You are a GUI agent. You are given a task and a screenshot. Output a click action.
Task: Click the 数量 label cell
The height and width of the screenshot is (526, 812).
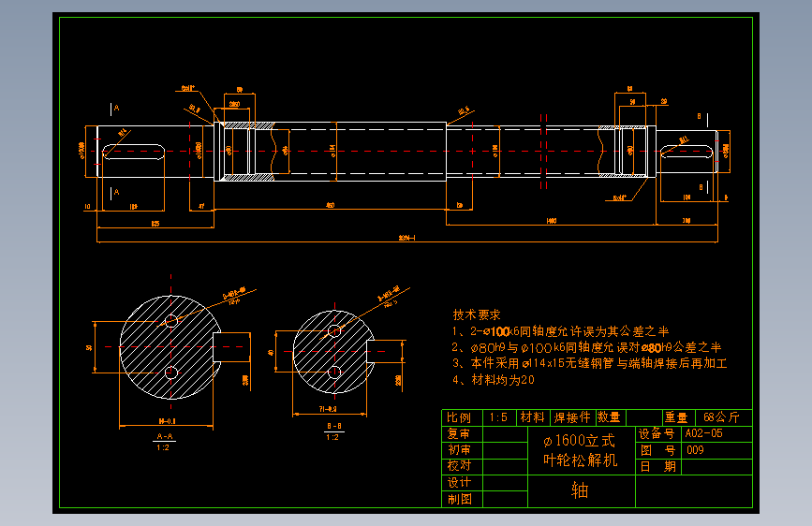click(x=609, y=417)
